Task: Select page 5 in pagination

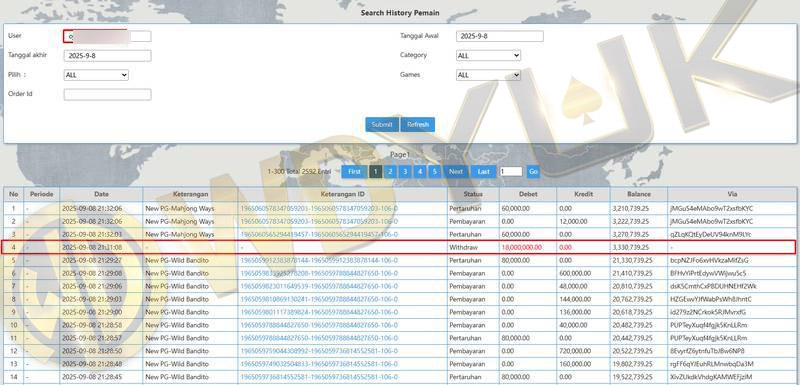Action: click(x=434, y=172)
